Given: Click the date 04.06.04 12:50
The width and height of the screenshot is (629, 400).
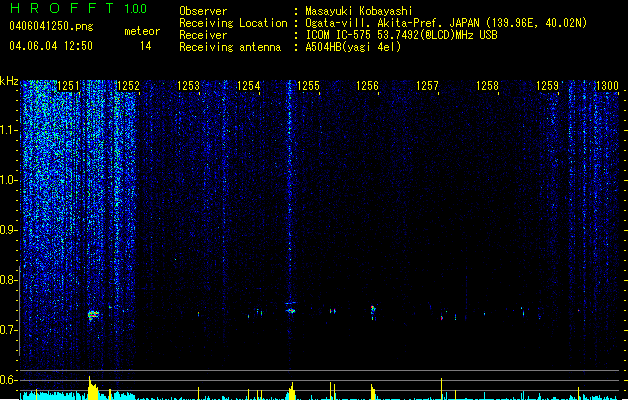Looking at the screenshot, I should click(x=51, y=46).
